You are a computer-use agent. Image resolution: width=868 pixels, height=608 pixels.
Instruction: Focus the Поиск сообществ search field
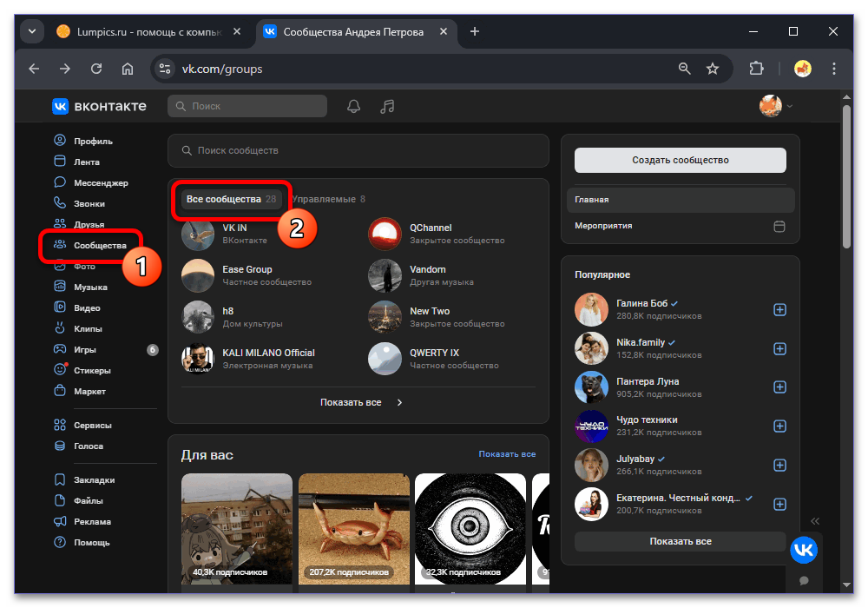pyautogui.click(x=358, y=150)
